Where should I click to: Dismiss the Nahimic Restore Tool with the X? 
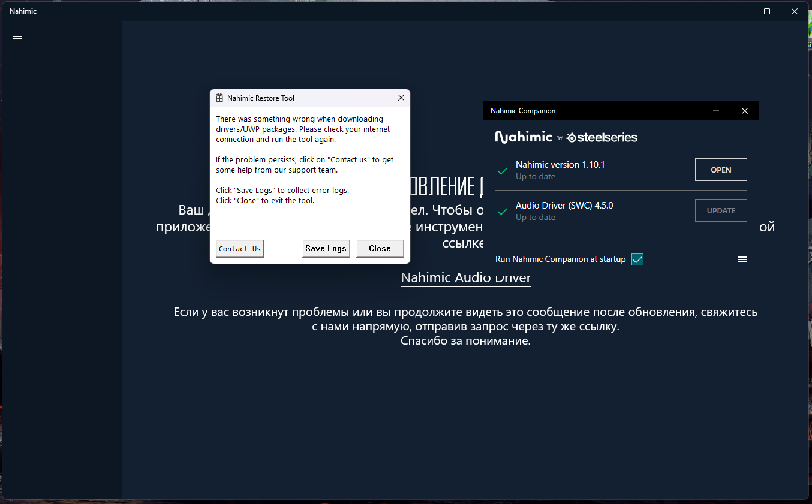pos(401,98)
